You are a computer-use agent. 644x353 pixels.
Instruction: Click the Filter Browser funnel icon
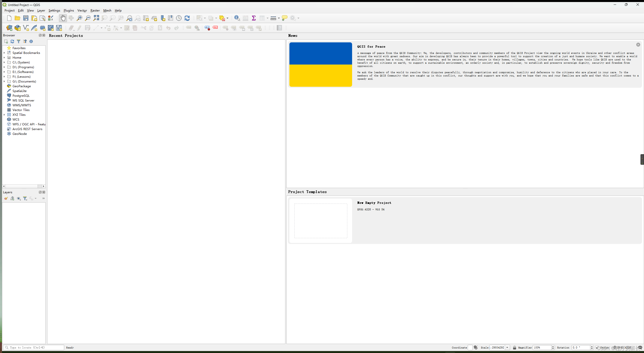click(19, 41)
